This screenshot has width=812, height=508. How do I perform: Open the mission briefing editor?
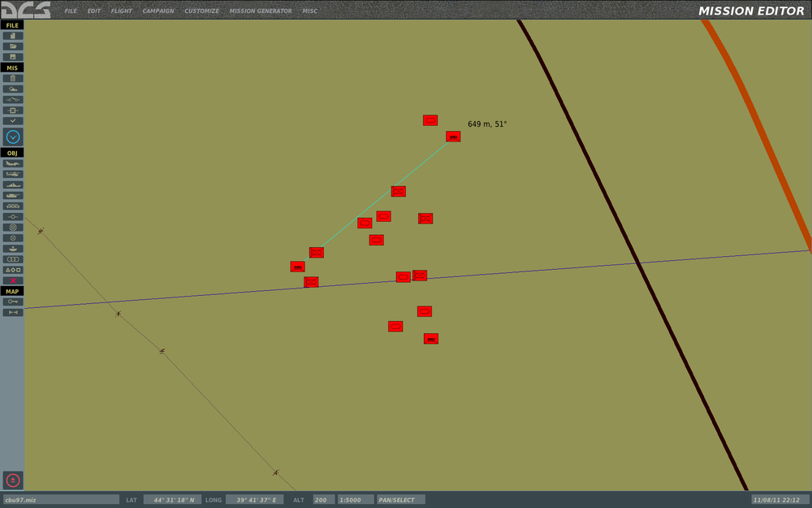coord(11,78)
